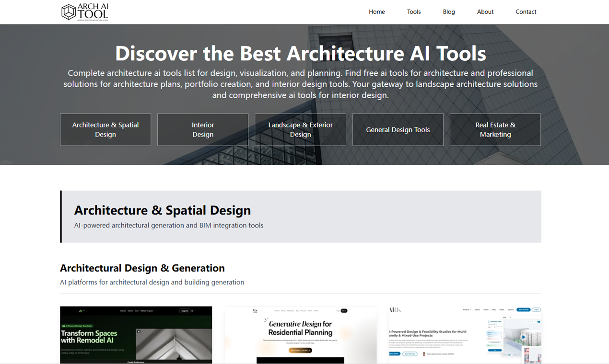Open the About page

tap(485, 11)
